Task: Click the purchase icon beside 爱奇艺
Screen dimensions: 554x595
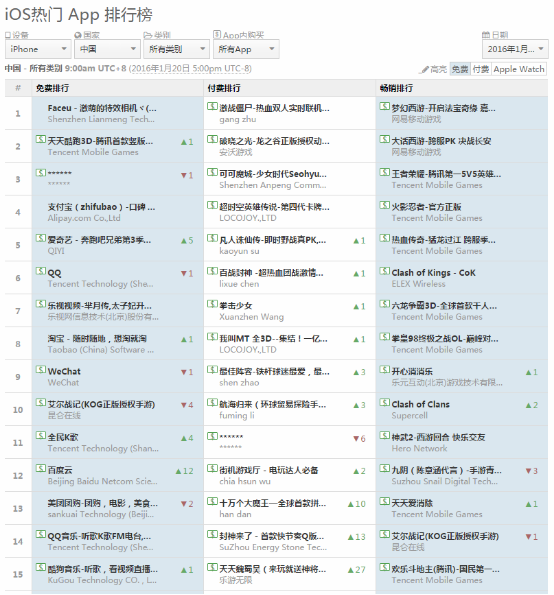Action: [x=41, y=238]
